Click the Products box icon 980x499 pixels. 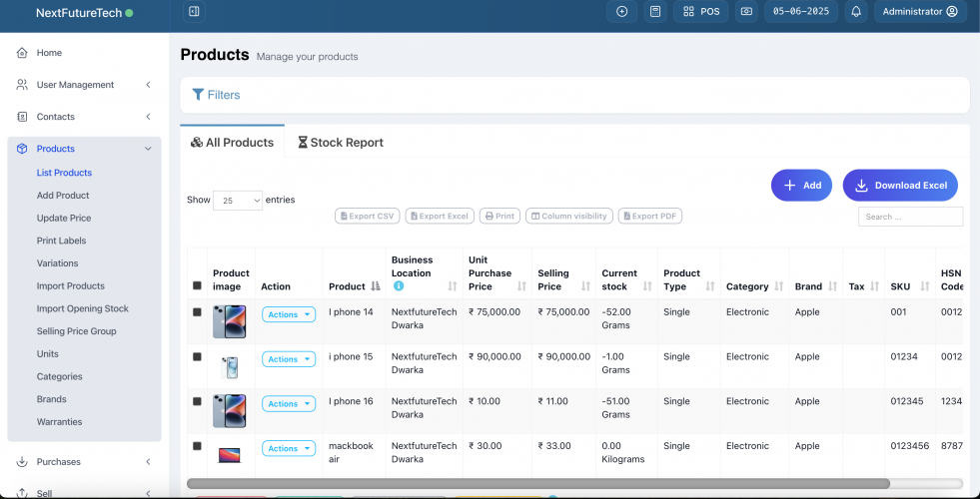click(22, 149)
